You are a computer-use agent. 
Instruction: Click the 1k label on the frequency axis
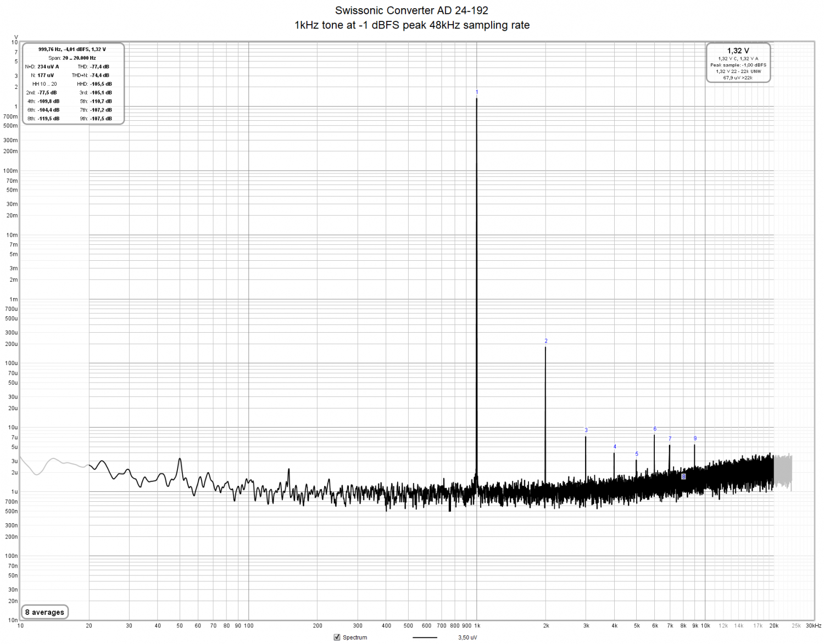coord(477,626)
